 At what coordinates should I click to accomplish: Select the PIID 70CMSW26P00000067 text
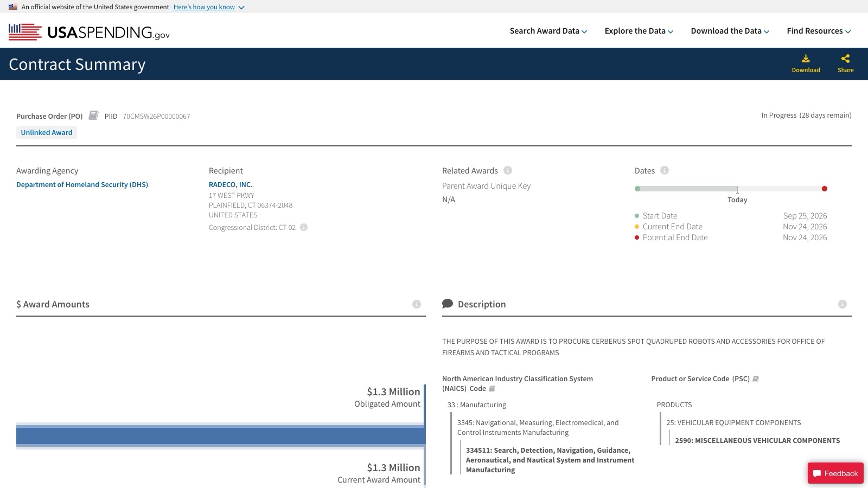coord(156,116)
